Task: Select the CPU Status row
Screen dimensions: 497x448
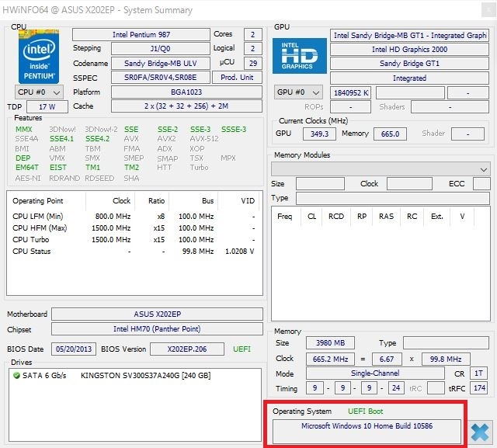Action: (x=134, y=252)
